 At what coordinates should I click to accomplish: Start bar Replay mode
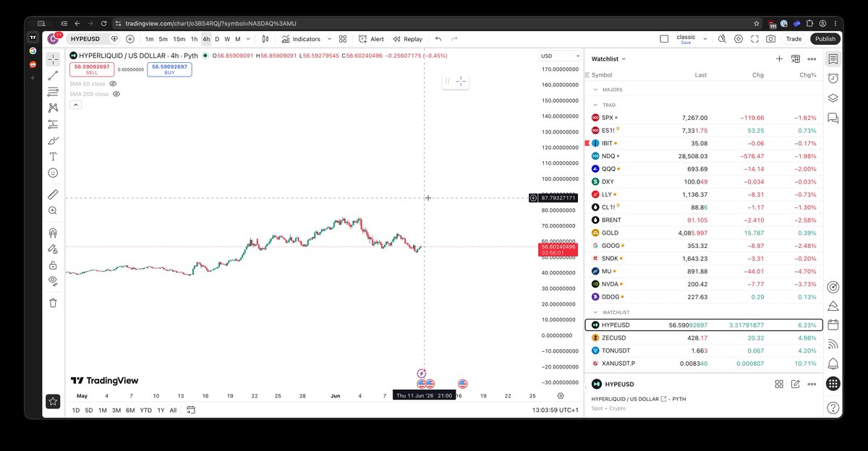(x=407, y=39)
